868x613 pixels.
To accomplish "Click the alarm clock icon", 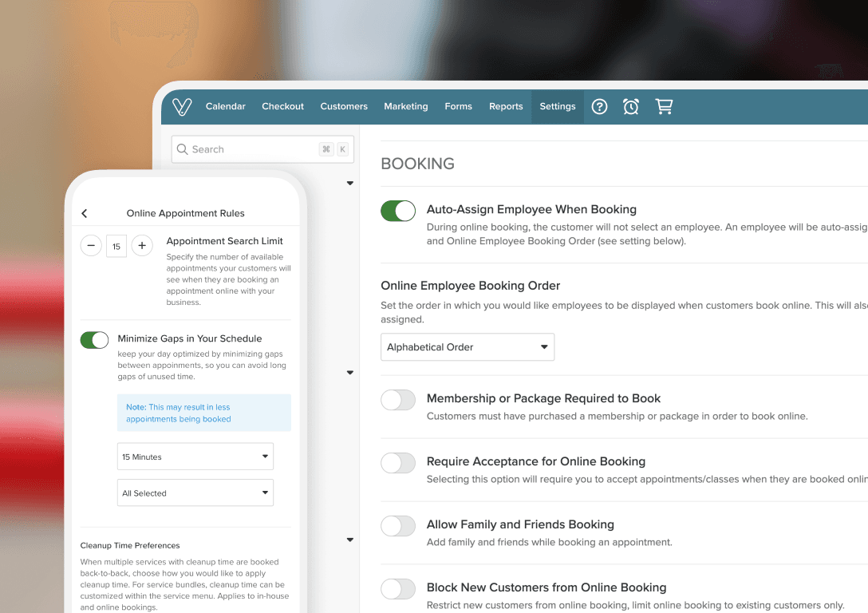I will click(631, 107).
